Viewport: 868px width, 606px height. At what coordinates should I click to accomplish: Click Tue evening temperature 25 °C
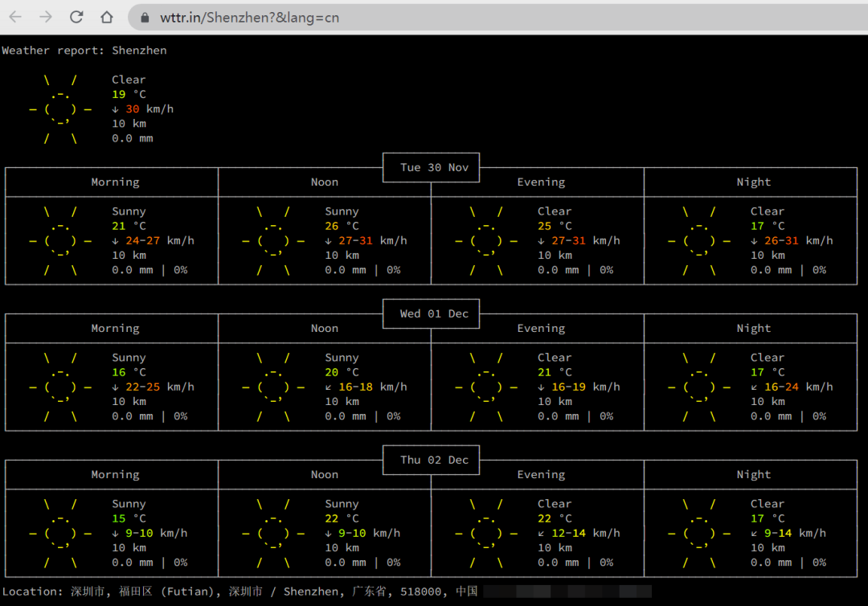coord(555,226)
